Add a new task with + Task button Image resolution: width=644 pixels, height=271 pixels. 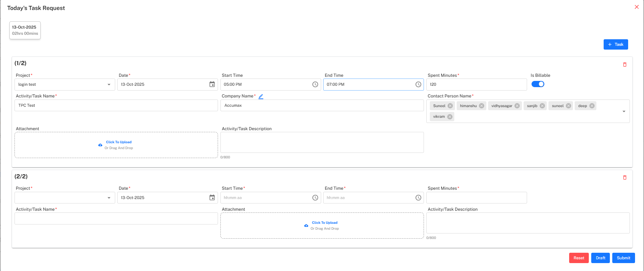pyautogui.click(x=615, y=44)
